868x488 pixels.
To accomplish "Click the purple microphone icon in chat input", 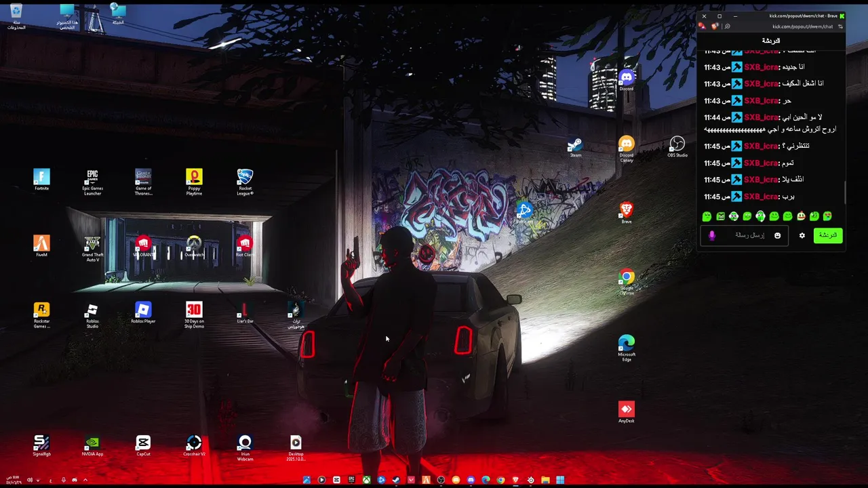I will tap(711, 235).
